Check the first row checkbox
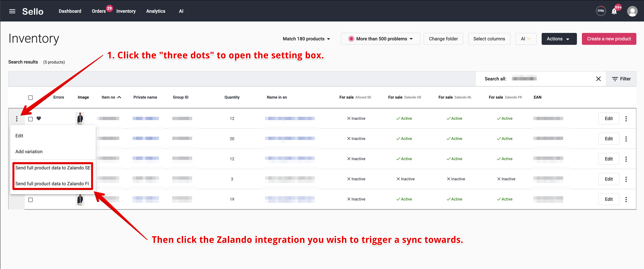644x269 pixels. click(x=30, y=119)
